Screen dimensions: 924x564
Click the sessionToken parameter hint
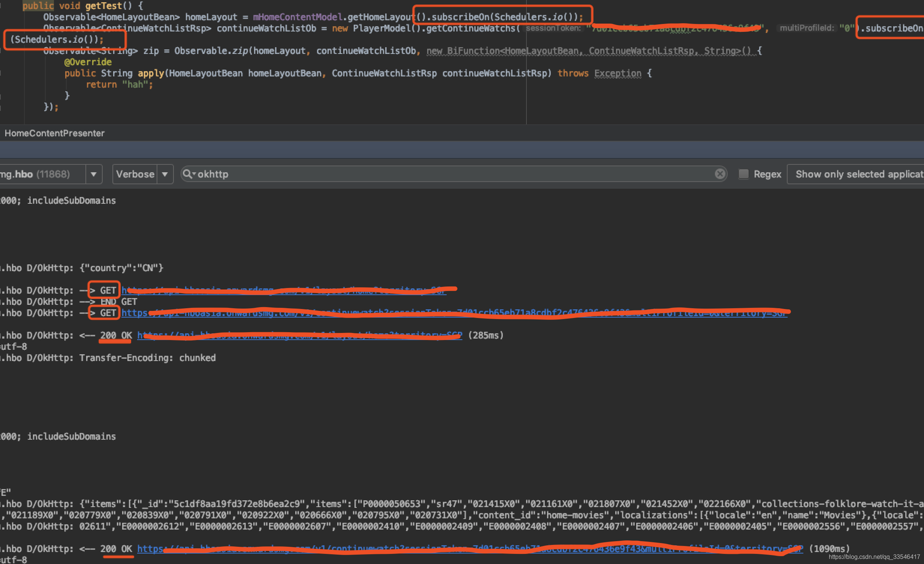[x=553, y=28]
